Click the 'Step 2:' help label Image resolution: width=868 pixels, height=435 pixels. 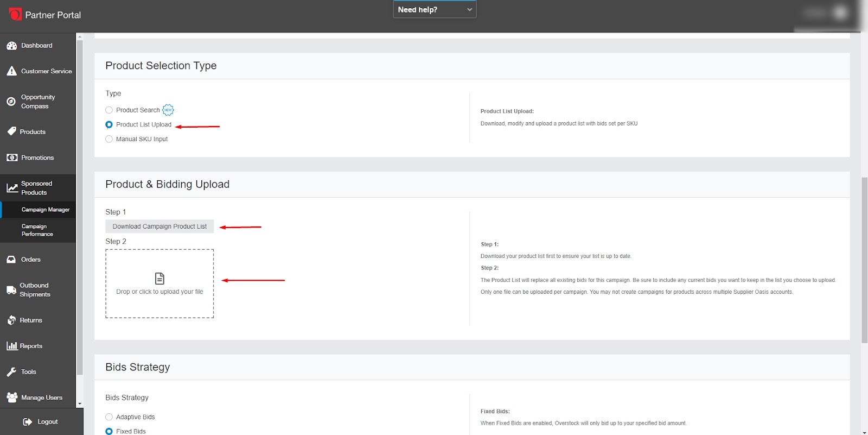[x=489, y=268]
